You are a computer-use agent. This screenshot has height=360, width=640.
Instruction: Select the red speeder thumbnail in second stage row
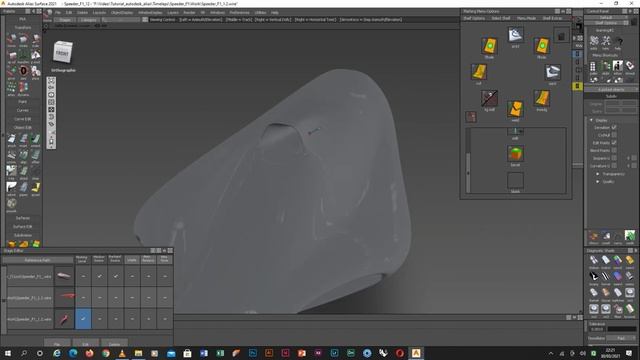click(64, 298)
